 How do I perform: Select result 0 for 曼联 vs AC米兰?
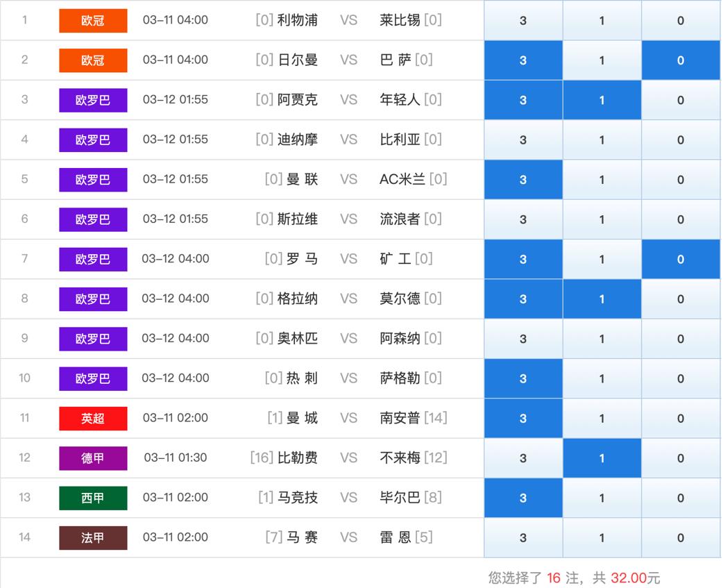(x=681, y=179)
